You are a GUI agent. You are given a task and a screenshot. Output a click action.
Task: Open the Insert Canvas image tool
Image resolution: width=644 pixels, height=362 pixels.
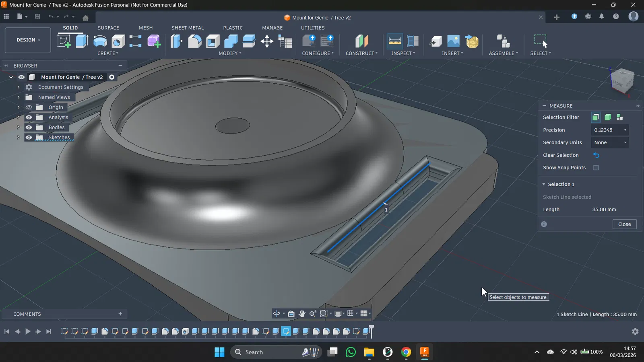point(453,41)
